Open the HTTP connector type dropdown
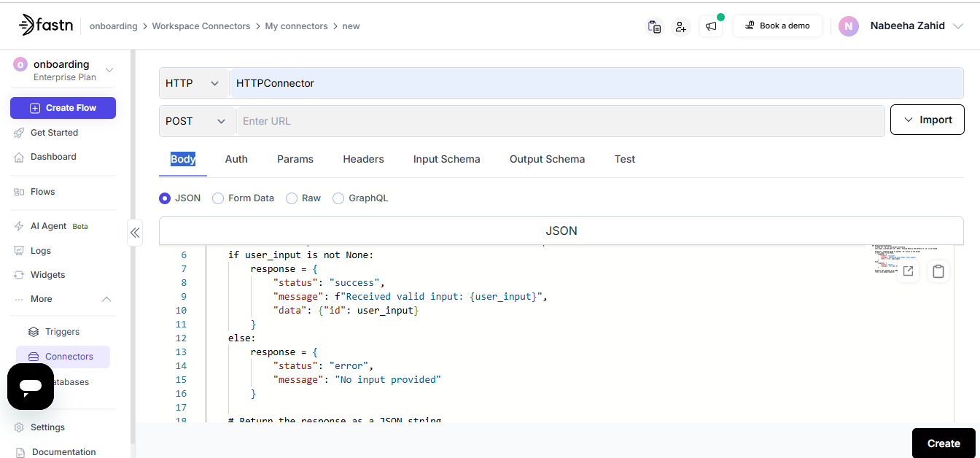 pyautogui.click(x=193, y=82)
